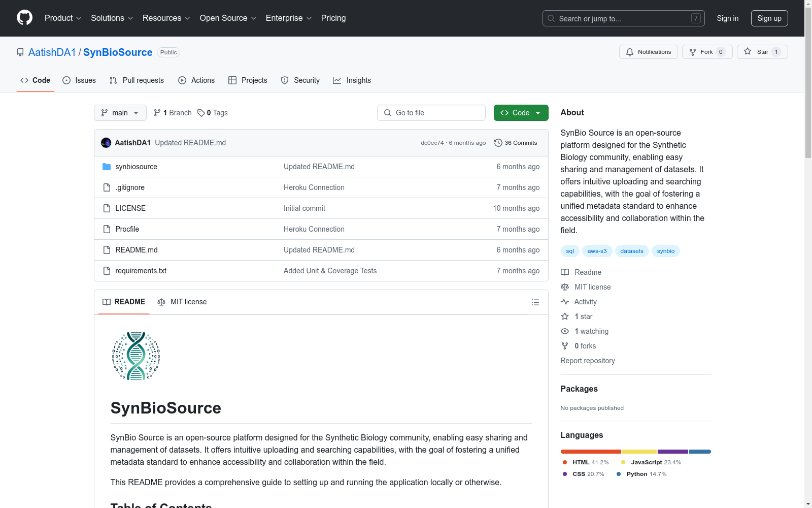Click the README.md file icon
The height and width of the screenshot is (508, 812).
click(x=107, y=250)
